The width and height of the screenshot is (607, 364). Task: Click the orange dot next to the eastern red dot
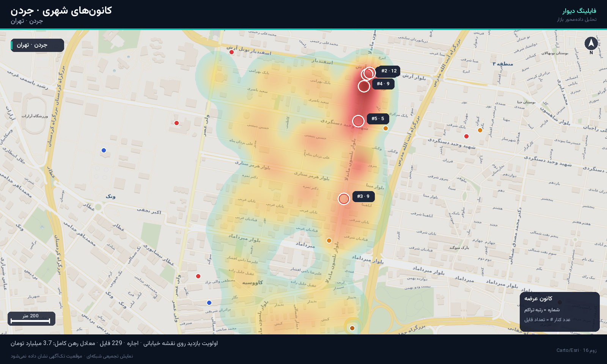click(480, 130)
